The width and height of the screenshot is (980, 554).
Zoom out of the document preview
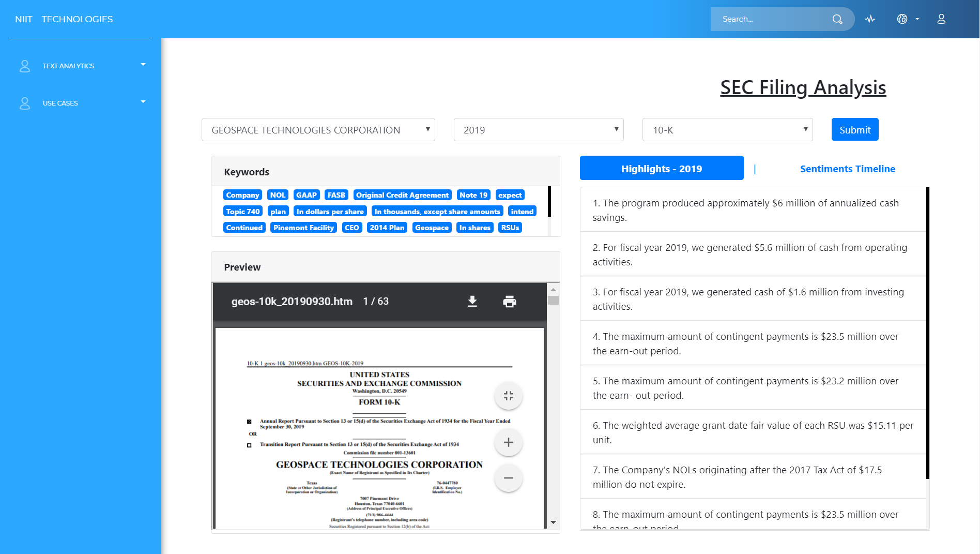point(508,478)
